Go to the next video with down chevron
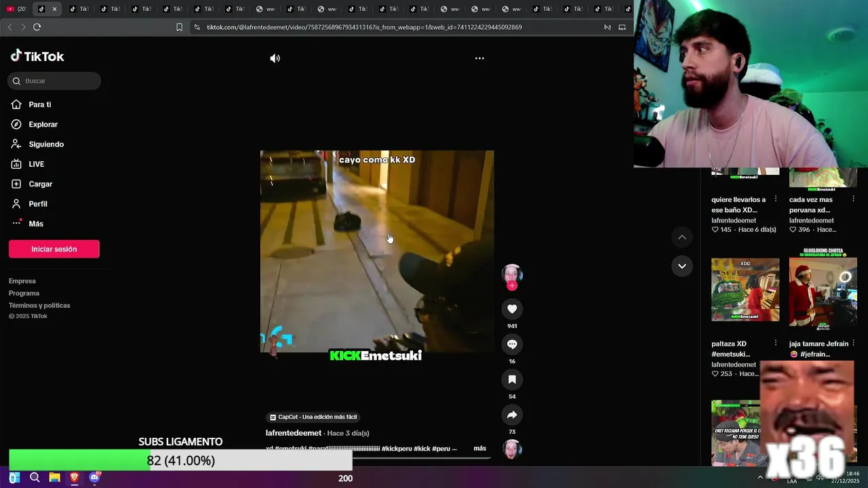Image resolution: width=868 pixels, height=488 pixels. pos(682,266)
